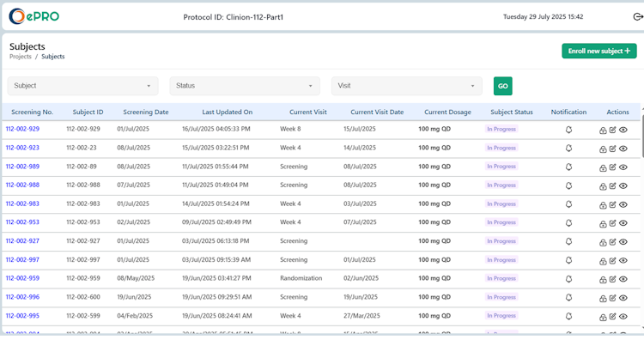View subject 112-002-983 via eye icon
Screen dimensions: 644x340
coord(623,204)
